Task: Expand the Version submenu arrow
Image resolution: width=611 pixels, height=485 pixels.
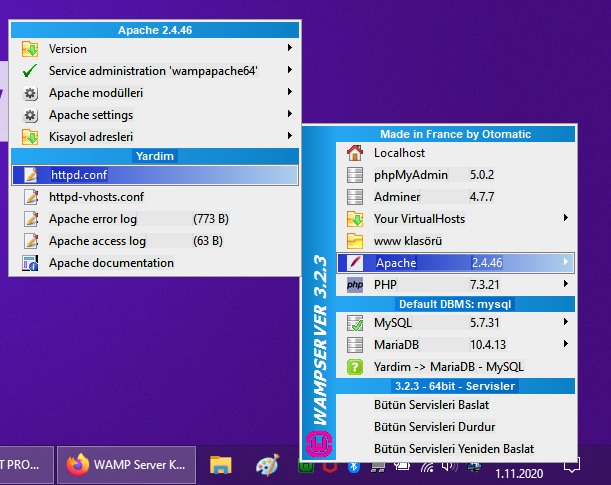Action: coord(290,48)
